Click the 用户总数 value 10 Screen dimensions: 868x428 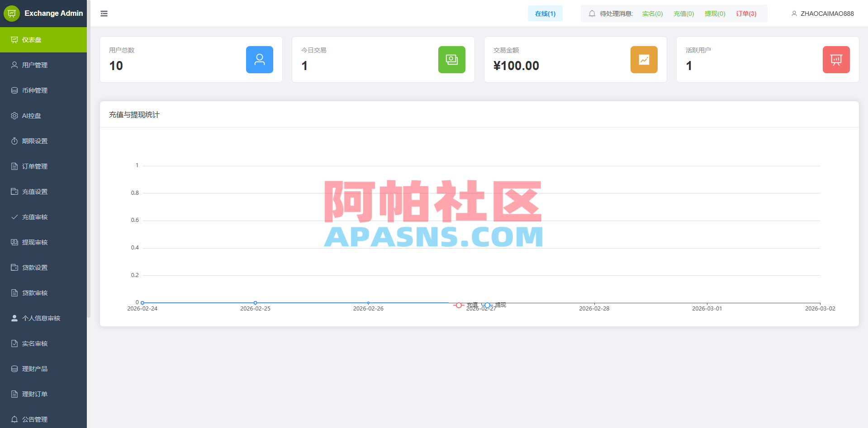coord(116,66)
